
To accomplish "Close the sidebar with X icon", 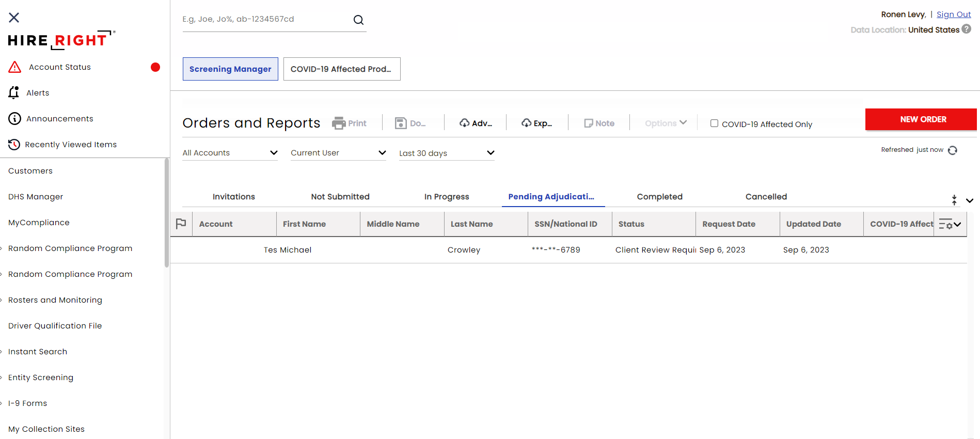I will coord(14,18).
